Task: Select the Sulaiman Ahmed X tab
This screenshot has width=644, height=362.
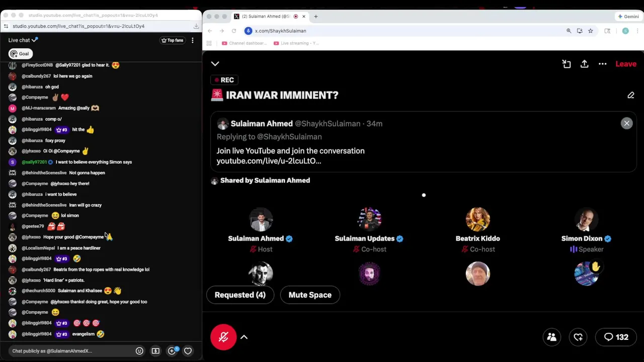Action: [269, 17]
